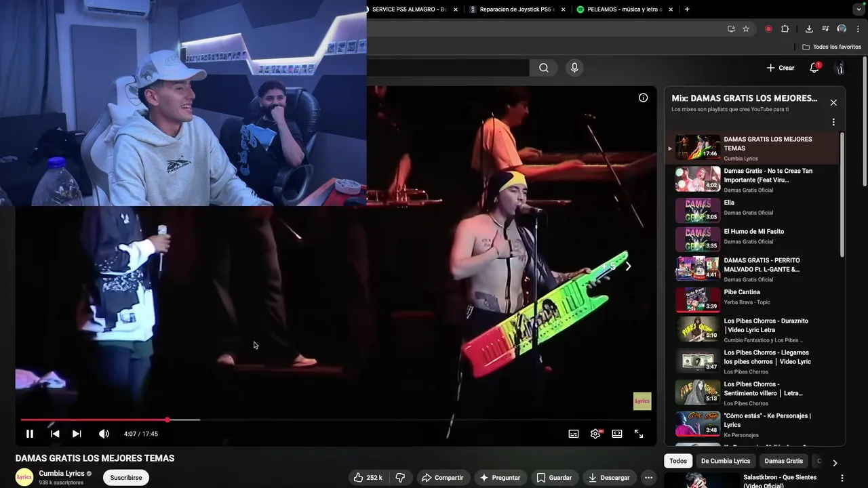Open YouTube notifications bell

tap(814, 68)
